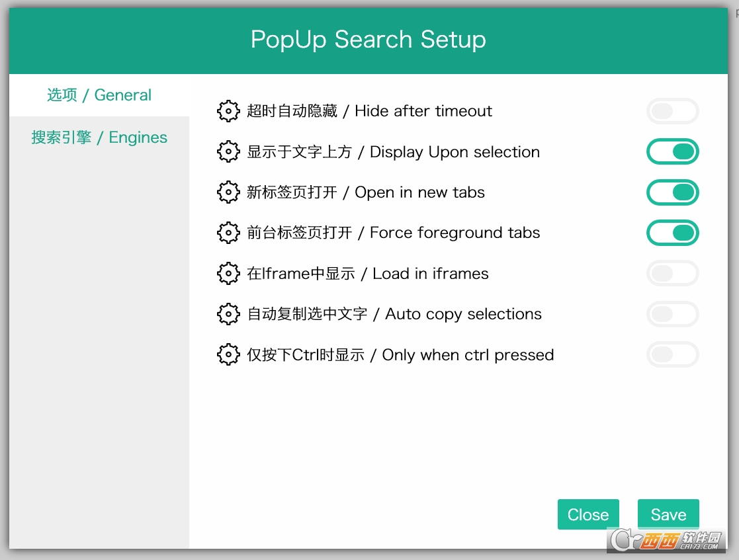This screenshot has height=560, width=739.
Task: Enable the Hide after timeout toggle
Action: pos(672,111)
